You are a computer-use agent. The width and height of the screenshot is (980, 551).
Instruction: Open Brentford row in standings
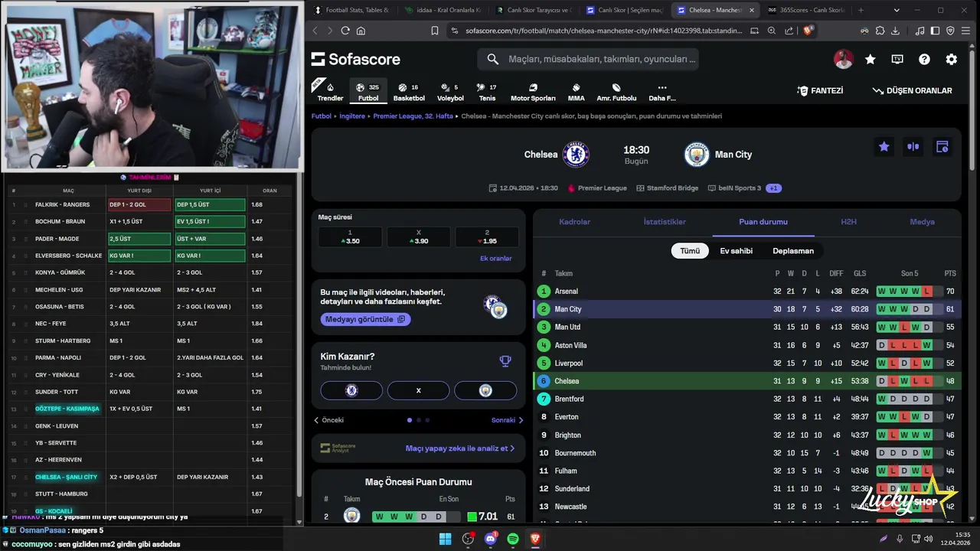(x=747, y=399)
